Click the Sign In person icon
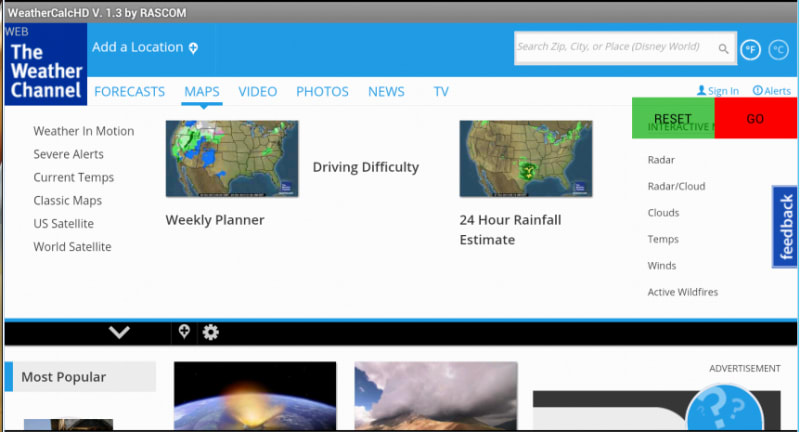The image size is (800, 432). click(702, 90)
